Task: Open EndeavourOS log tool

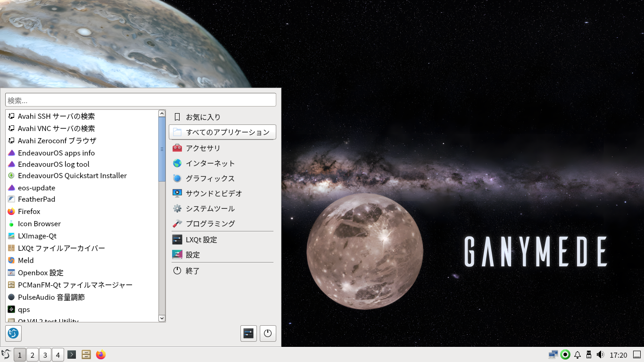Action: pyautogui.click(x=83, y=165)
